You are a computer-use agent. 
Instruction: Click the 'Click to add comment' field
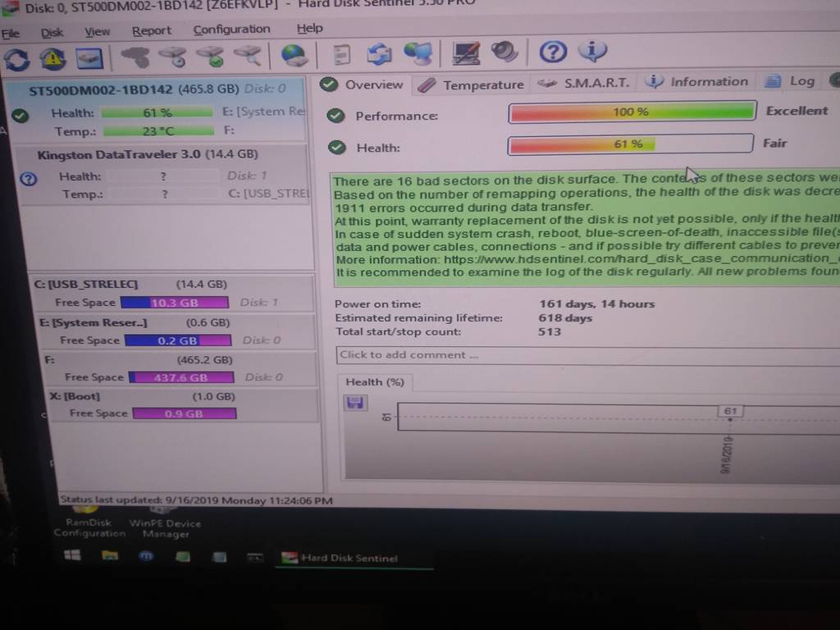point(587,355)
